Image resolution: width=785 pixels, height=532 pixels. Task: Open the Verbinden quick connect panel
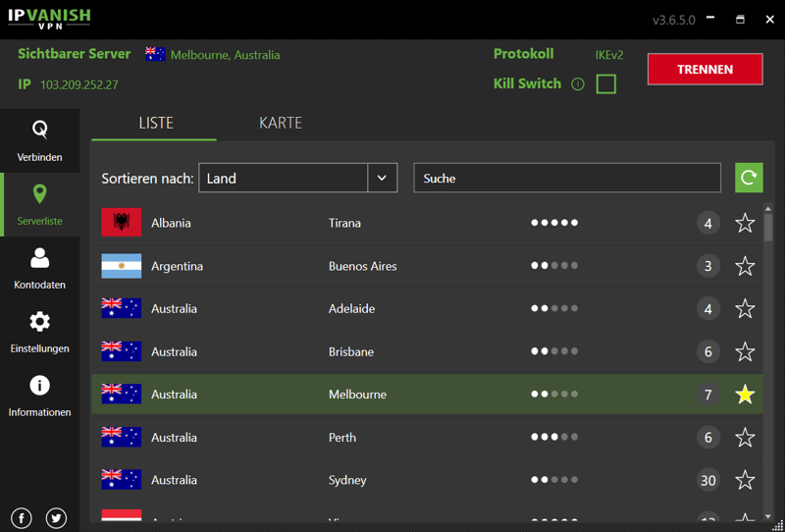39,140
